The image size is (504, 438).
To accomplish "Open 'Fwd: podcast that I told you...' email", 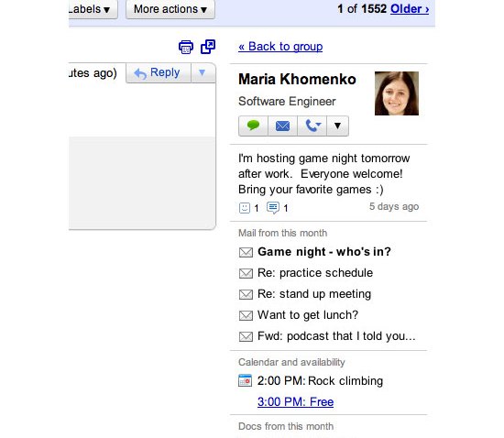I will coord(336,336).
